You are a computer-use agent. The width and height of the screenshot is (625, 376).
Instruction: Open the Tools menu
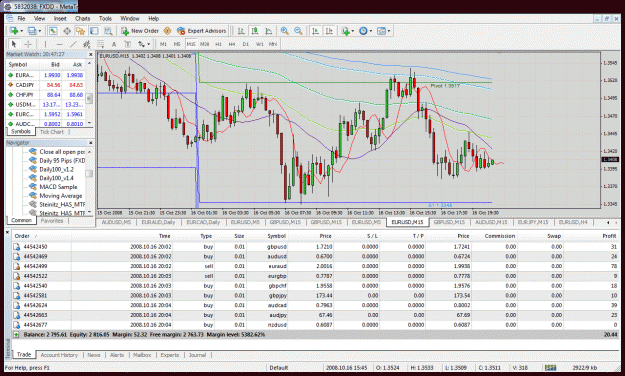[105, 18]
